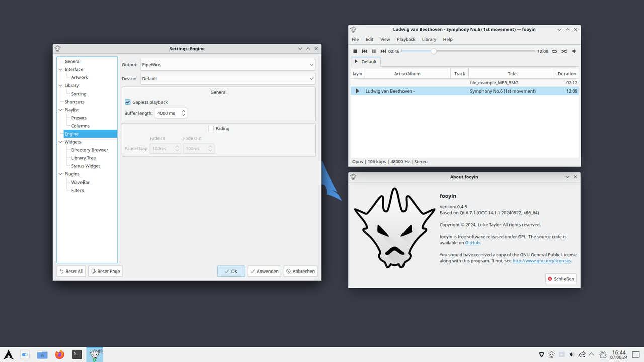
Task: Open the volume control in system tray
Action: click(x=572, y=354)
